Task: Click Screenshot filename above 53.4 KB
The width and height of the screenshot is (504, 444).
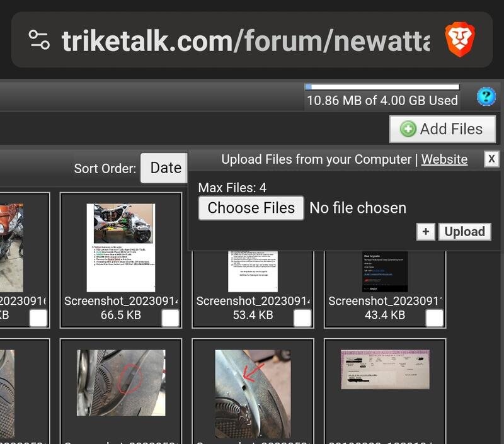Action: (x=253, y=301)
